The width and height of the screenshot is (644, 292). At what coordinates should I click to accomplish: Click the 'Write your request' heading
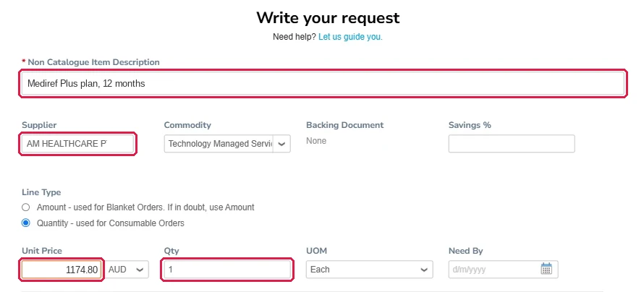pyautogui.click(x=328, y=17)
